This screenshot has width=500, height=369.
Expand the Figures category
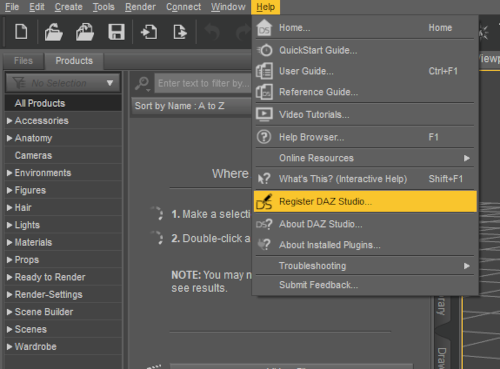9,190
